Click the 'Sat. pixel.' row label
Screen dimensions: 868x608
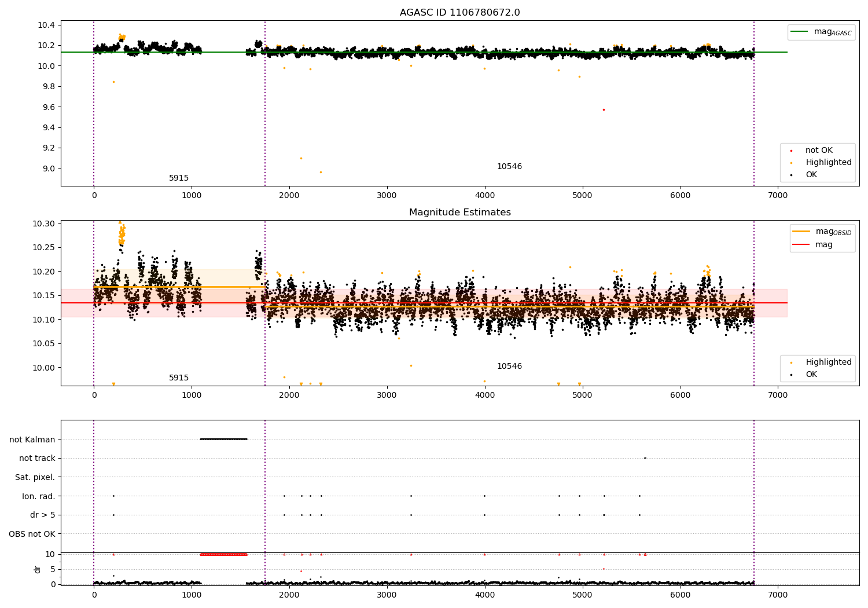35,478
